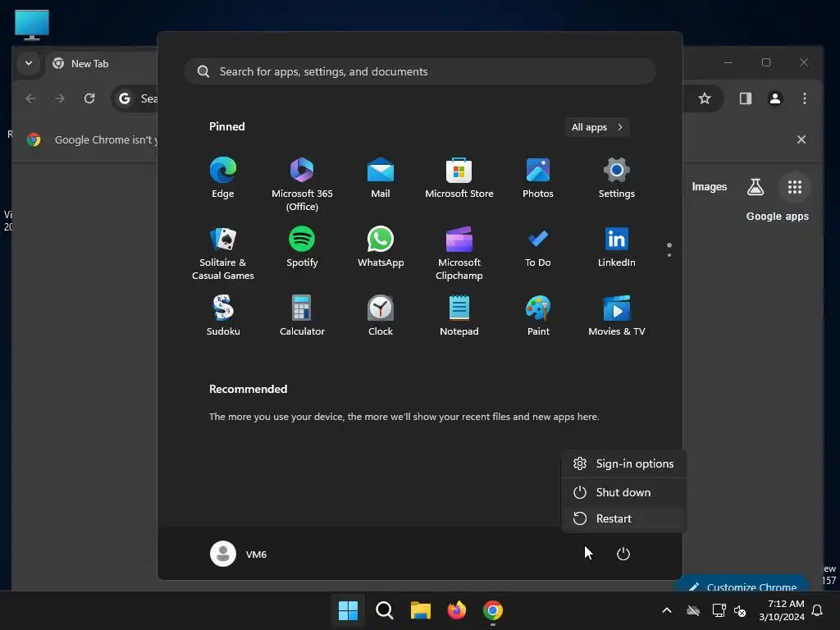The image size is (840, 630).
Task: Select the desktop monitor icon
Action: (x=32, y=25)
